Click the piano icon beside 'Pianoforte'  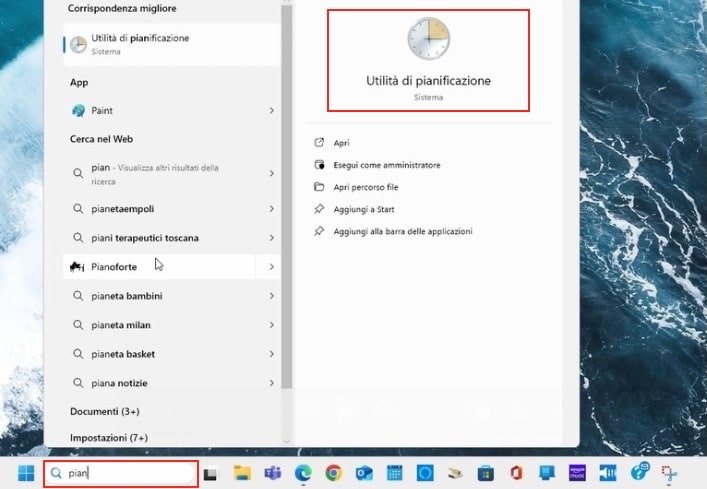[78, 267]
